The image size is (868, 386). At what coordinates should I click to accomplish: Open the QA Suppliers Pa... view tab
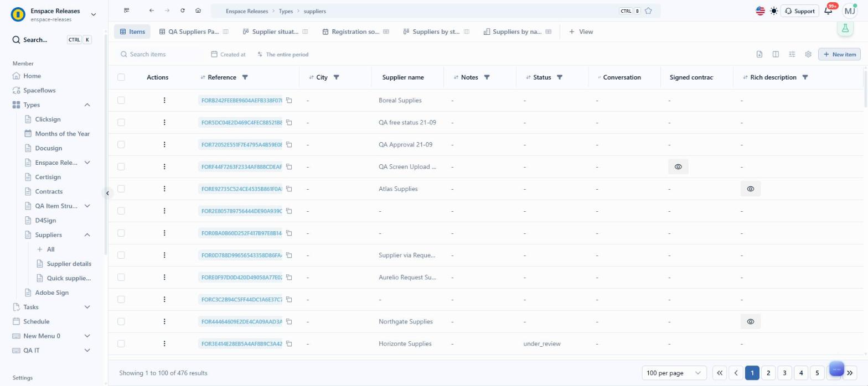194,32
